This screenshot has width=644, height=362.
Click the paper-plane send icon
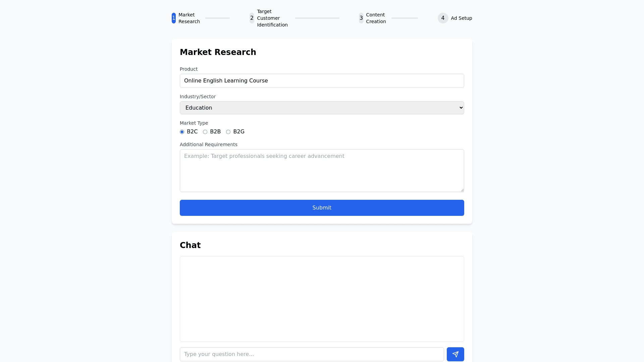pyautogui.click(x=455, y=354)
